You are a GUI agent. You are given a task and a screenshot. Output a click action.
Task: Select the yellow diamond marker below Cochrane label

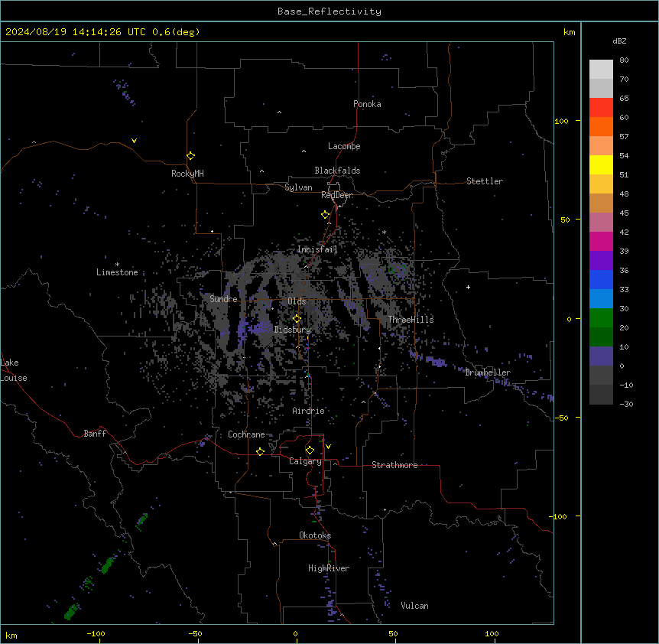[x=260, y=451]
